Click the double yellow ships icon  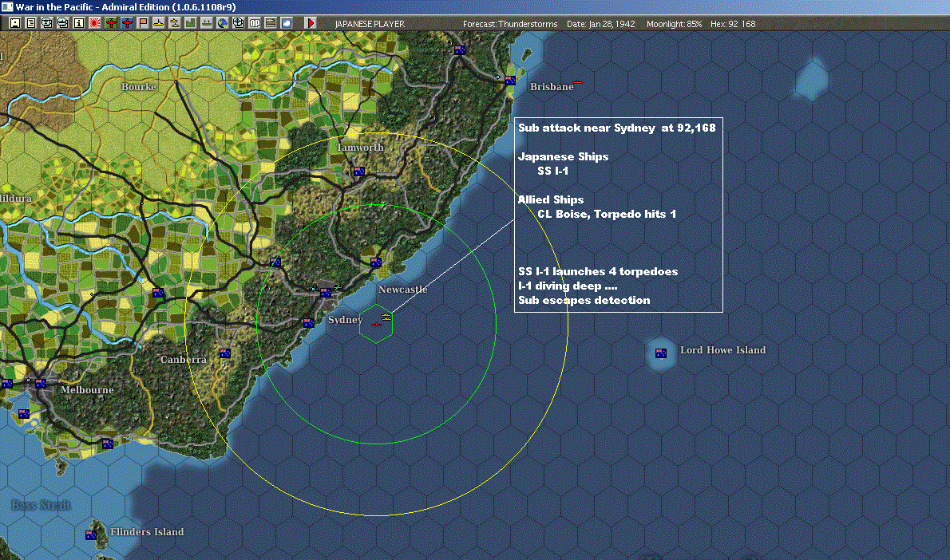click(175, 23)
